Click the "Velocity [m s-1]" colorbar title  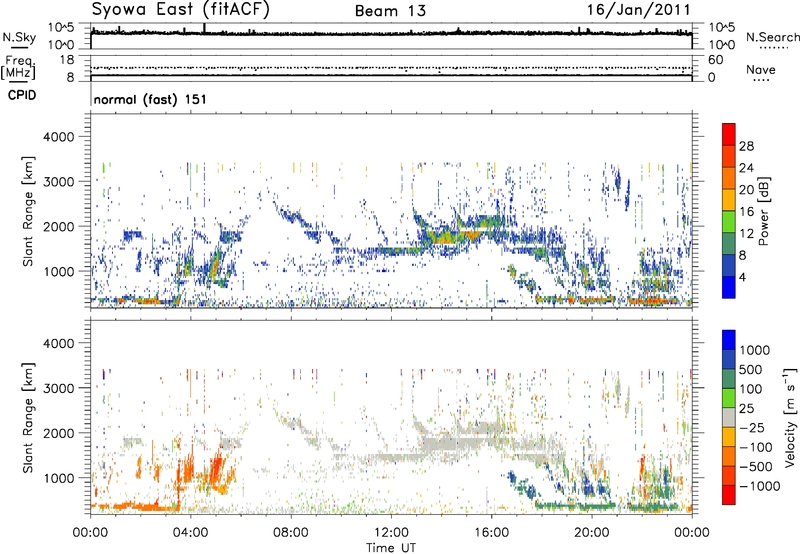(x=789, y=417)
